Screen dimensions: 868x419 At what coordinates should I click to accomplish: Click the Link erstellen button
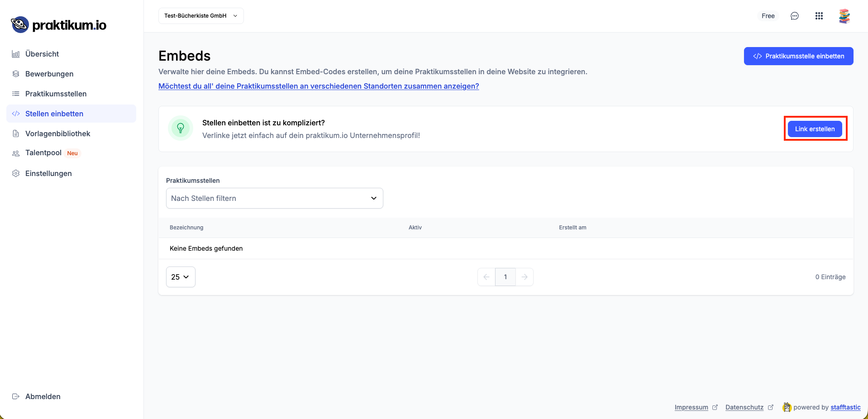pyautogui.click(x=815, y=129)
